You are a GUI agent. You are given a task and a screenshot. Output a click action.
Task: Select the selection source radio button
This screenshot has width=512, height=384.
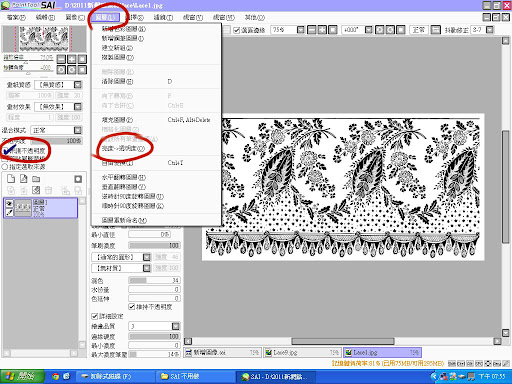click(x=5, y=167)
